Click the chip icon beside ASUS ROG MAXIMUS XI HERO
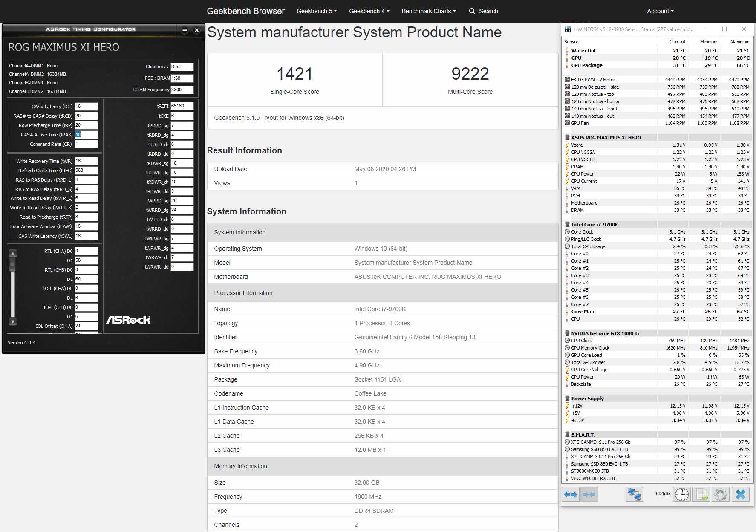Viewport: 756px width, 532px height. (567, 138)
